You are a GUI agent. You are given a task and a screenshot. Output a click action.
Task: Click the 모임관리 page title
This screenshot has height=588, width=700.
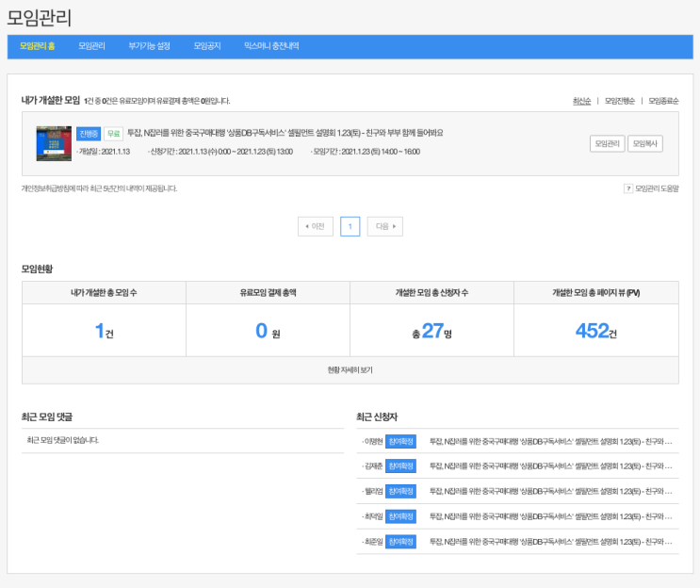pos(40,18)
